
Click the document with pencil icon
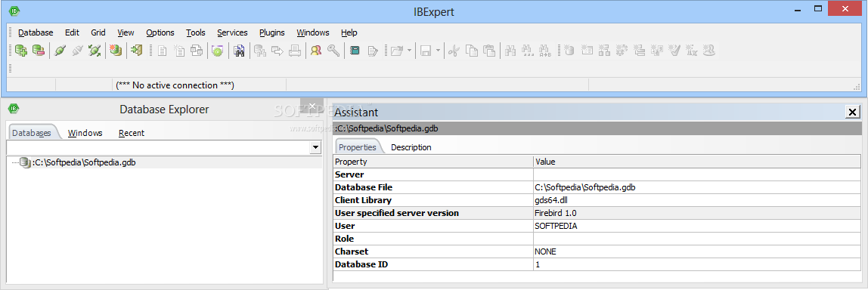click(x=373, y=51)
